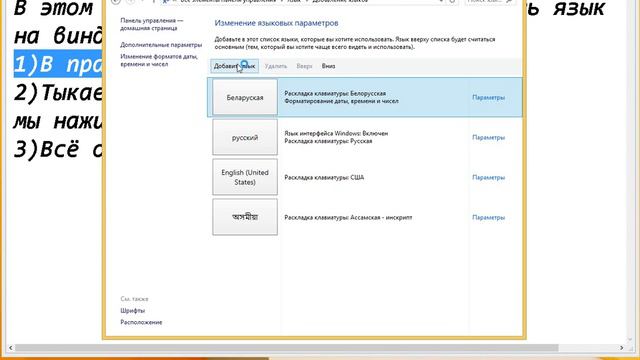This screenshot has width=640, height=360.
Task: Click the highlighted line "1)В пра" in the background document
Action: click(58, 64)
